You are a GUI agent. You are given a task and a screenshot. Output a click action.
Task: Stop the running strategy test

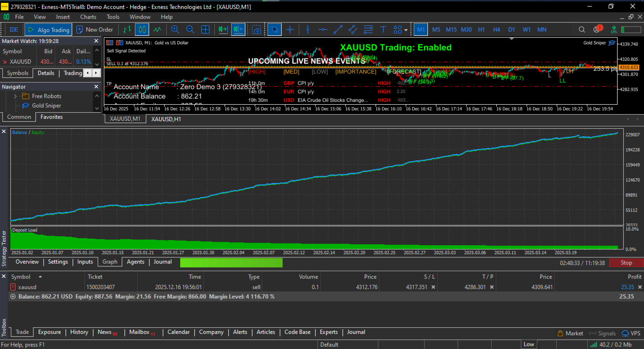tap(626, 263)
